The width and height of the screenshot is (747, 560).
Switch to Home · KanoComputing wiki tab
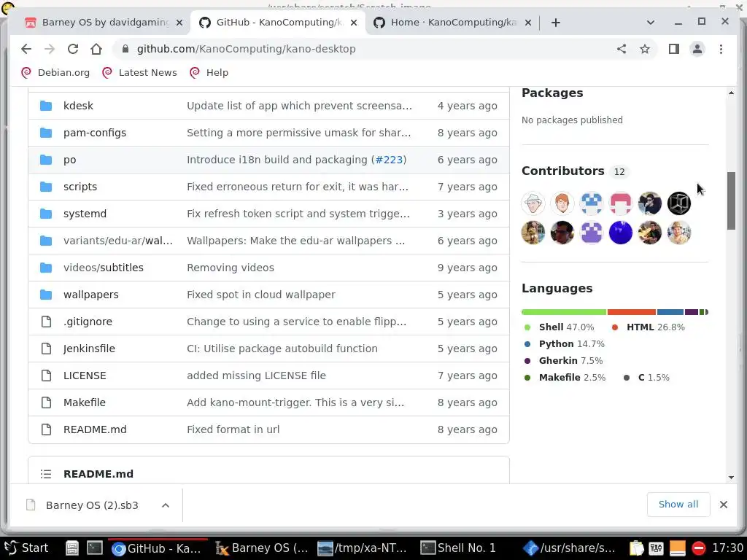pos(452,23)
